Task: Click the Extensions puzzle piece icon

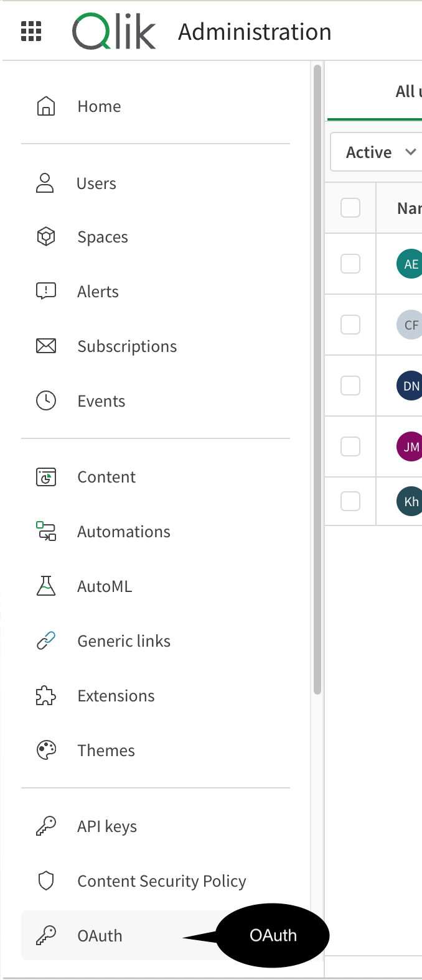Action: click(46, 696)
